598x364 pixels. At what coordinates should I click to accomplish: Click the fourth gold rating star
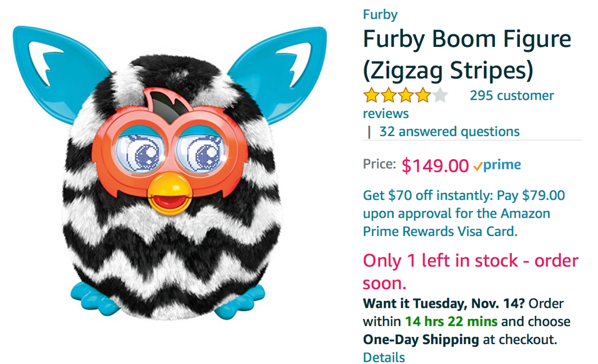[422, 96]
